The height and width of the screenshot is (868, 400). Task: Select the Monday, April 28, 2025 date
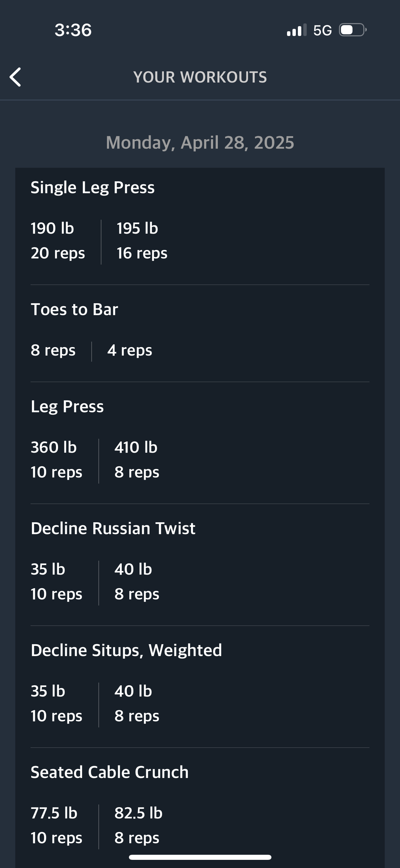pyautogui.click(x=200, y=143)
